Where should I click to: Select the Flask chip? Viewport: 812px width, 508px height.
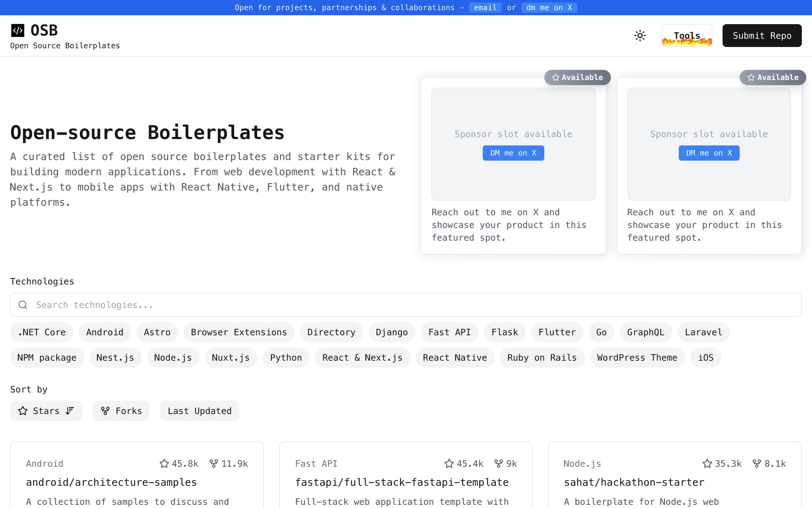[x=505, y=332]
